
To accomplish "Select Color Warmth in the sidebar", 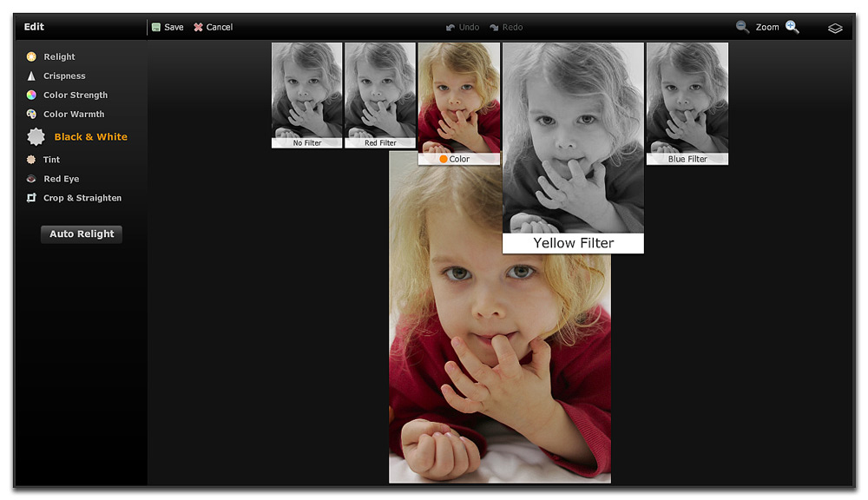I will pyautogui.click(x=74, y=114).
